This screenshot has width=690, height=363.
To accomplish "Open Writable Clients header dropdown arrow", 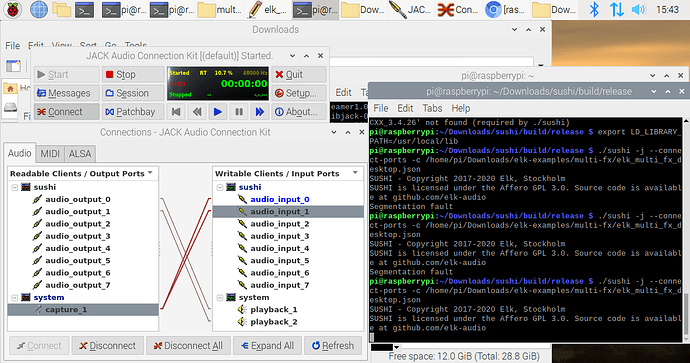I will [355, 173].
